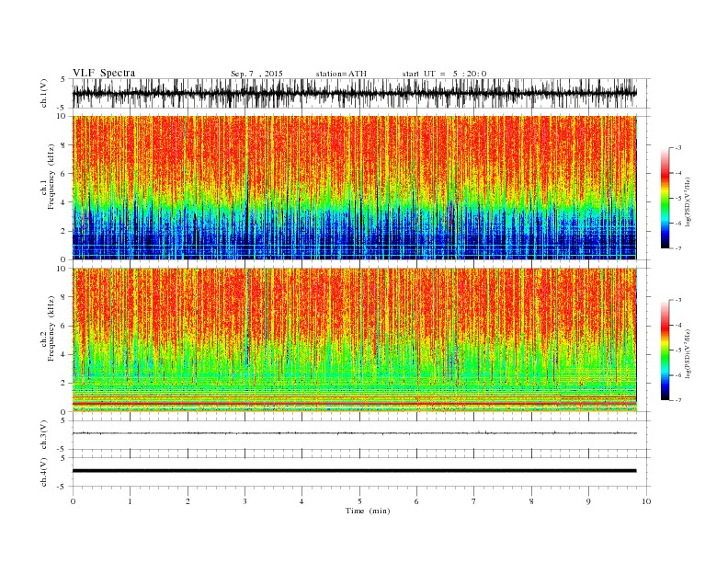The image size is (728, 563).
Task: Click the "6" kHz tick of ch.1 spectrogram
Action: click(64, 174)
